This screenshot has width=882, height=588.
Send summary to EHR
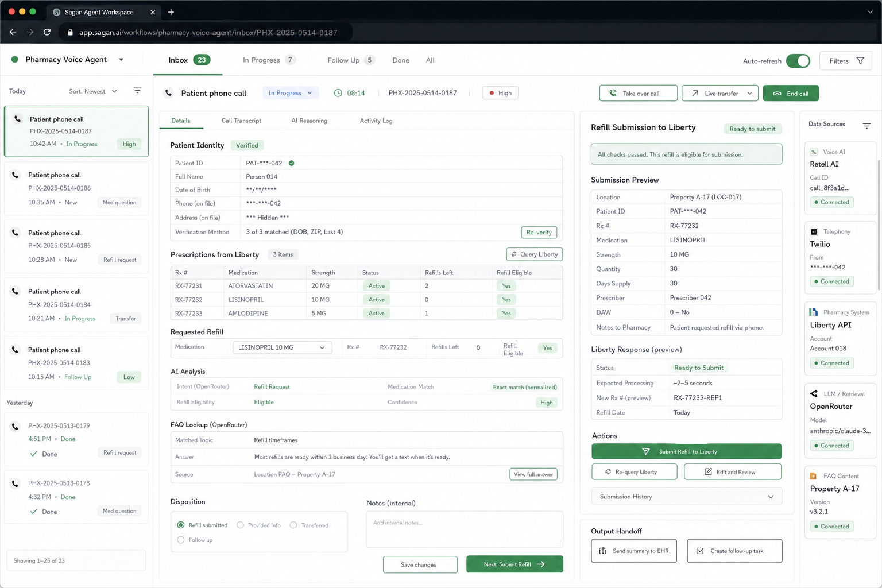(x=633, y=551)
